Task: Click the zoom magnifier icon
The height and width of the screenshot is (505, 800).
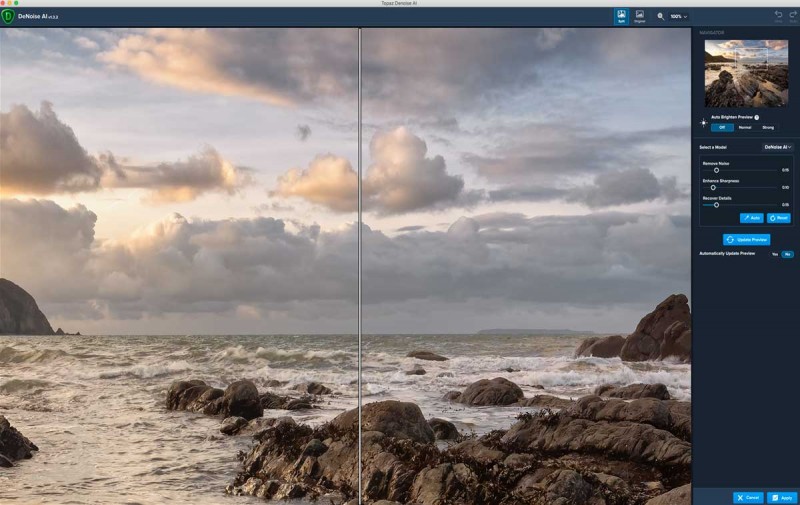Action: click(661, 17)
